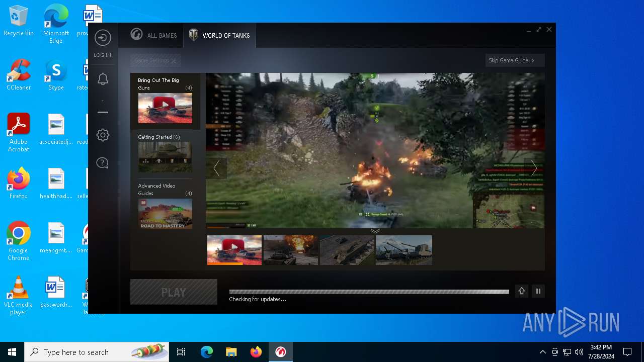Select the second video thumbnail with the explosion
This screenshot has width=644, height=362.
click(291, 250)
